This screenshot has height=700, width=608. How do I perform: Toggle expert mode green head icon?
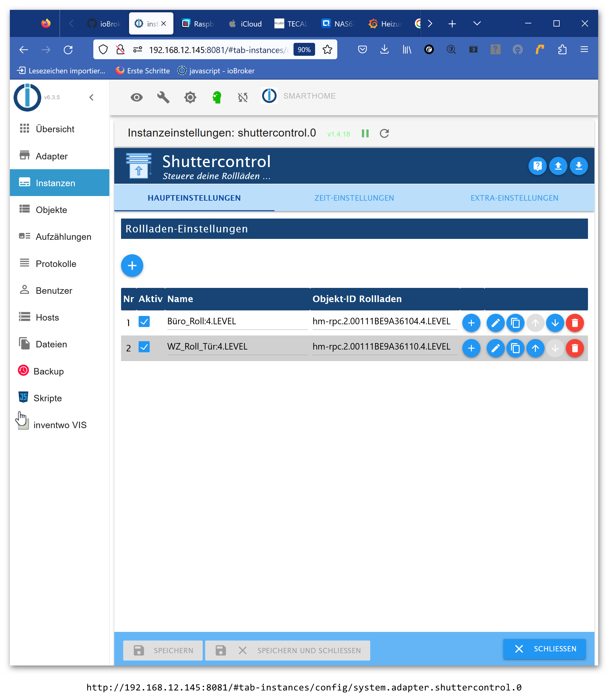[217, 97]
